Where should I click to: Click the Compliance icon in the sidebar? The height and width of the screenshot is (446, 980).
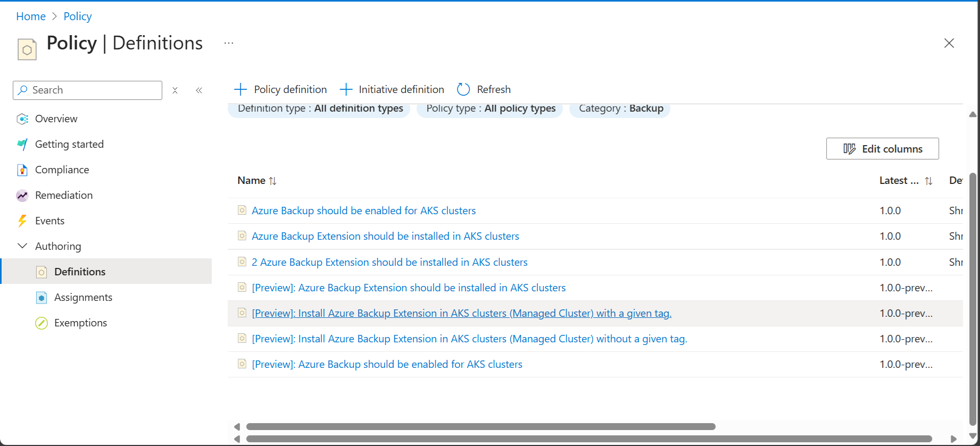tap(22, 170)
